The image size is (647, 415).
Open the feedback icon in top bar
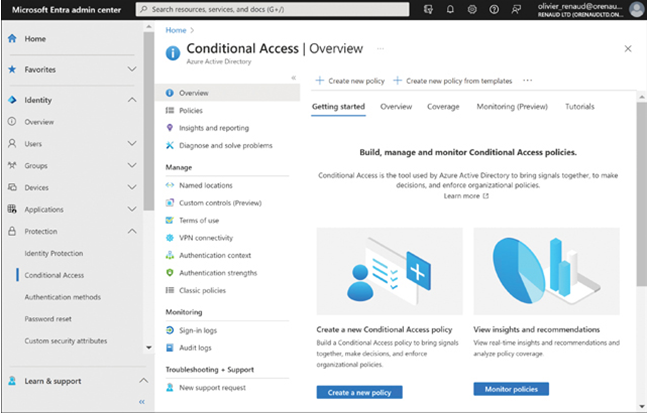click(x=516, y=9)
